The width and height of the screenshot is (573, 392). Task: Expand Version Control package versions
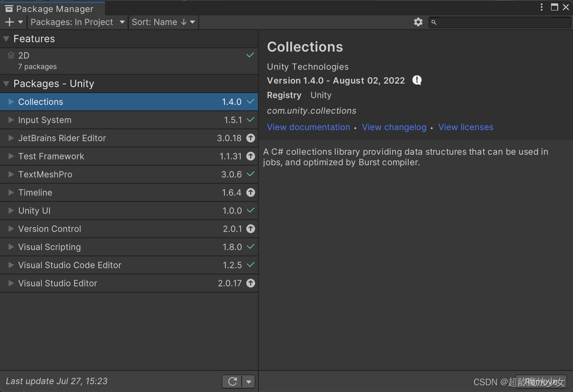[11, 229]
